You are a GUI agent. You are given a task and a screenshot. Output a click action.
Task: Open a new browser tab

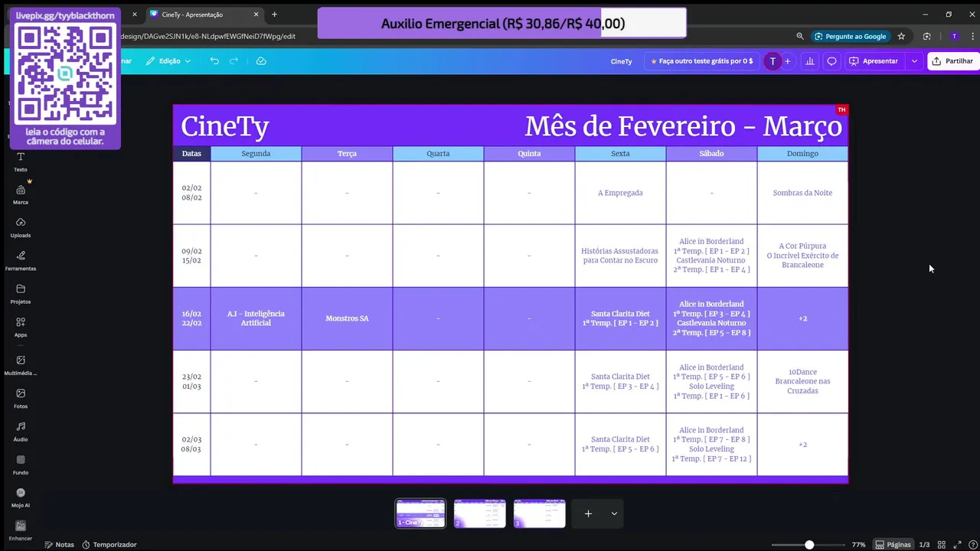(x=274, y=15)
